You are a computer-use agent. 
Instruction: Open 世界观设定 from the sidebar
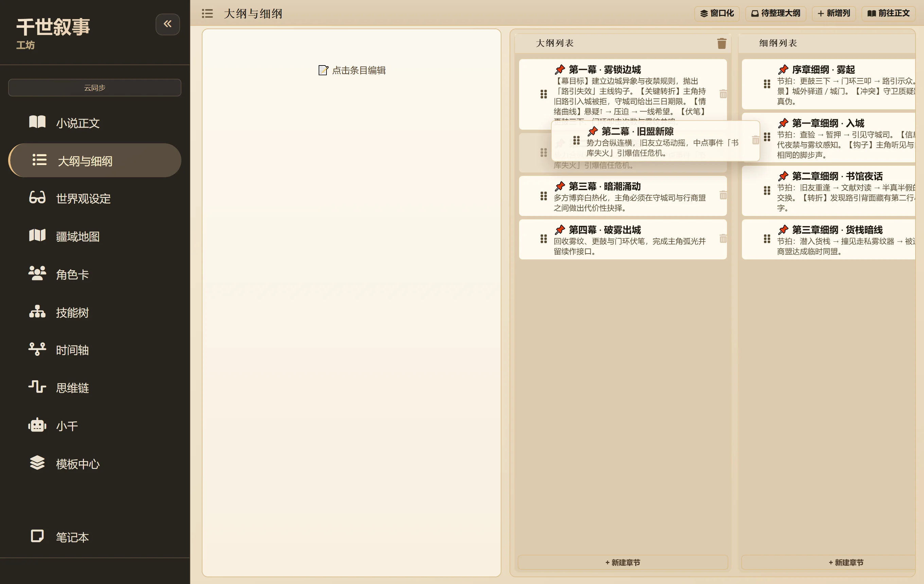94,198
